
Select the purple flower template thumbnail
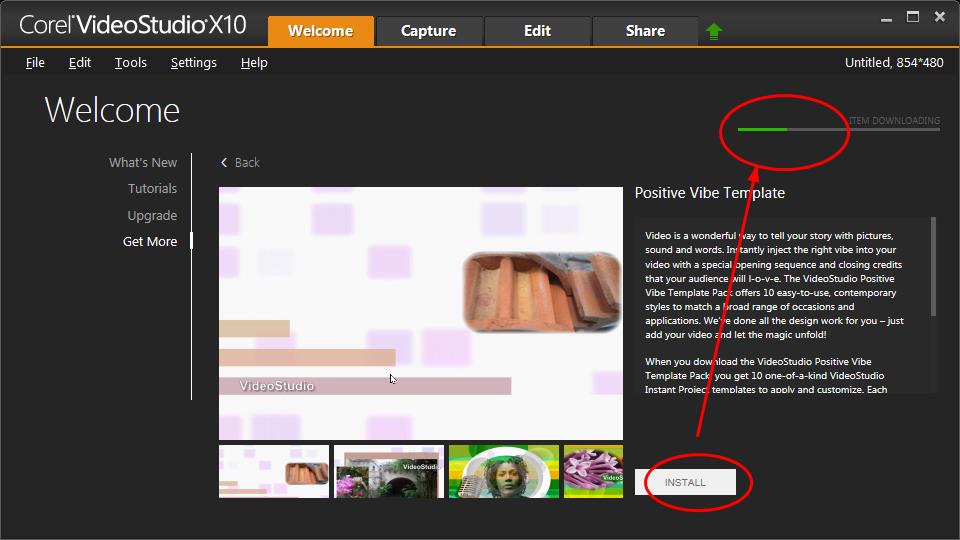[593, 471]
